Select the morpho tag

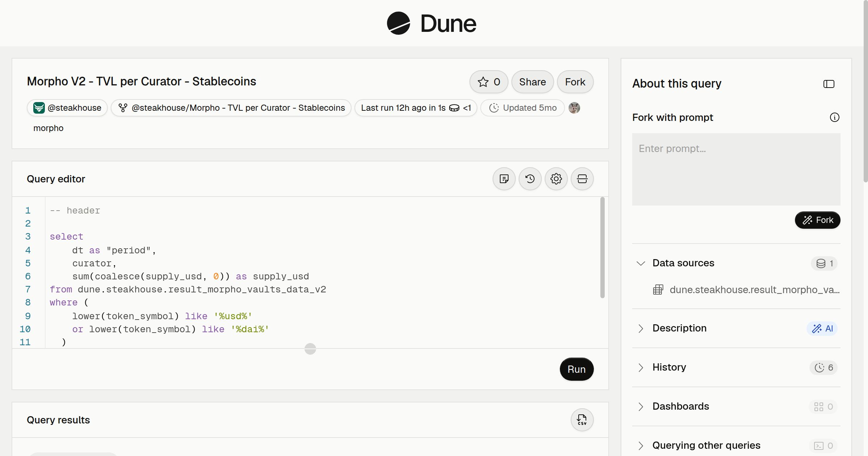click(48, 128)
